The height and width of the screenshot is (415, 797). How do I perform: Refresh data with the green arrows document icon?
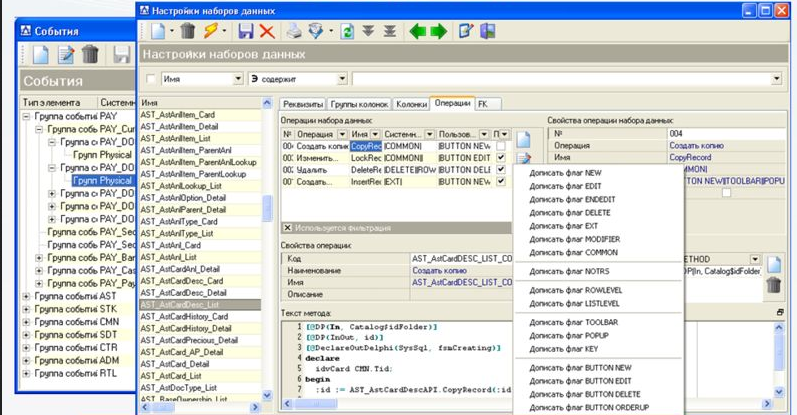point(348,31)
